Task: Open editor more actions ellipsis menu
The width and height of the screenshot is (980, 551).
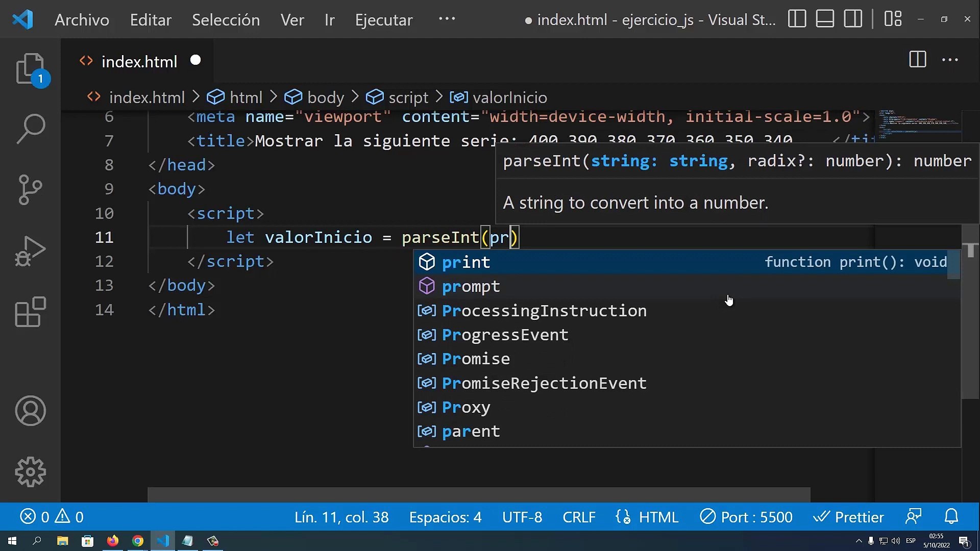Action: [x=949, y=60]
